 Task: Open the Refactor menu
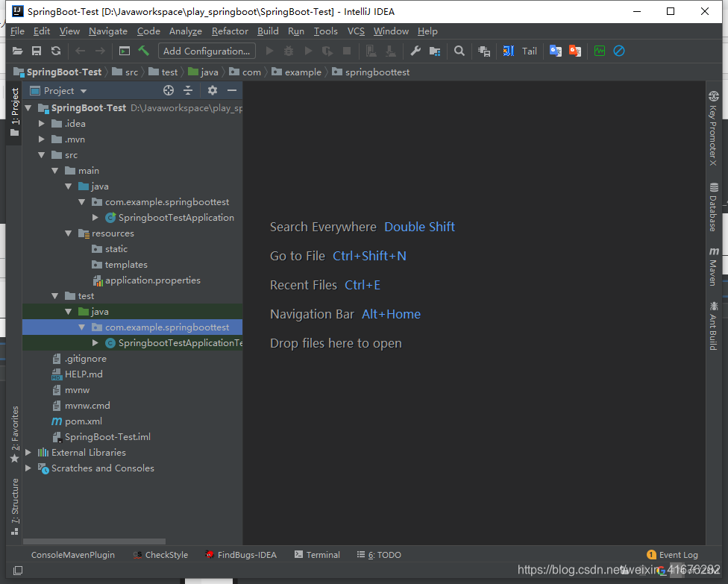coord(230,31)
